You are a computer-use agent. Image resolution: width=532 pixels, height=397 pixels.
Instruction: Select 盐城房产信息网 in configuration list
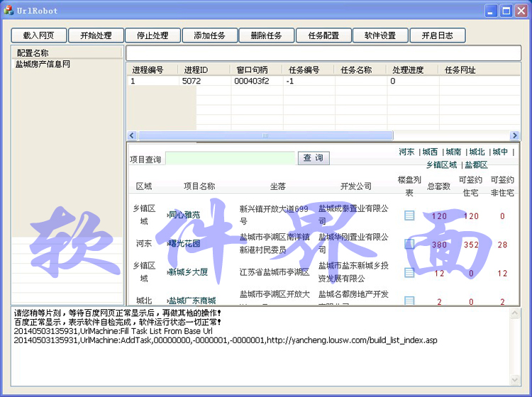click(x=43, y=64)
